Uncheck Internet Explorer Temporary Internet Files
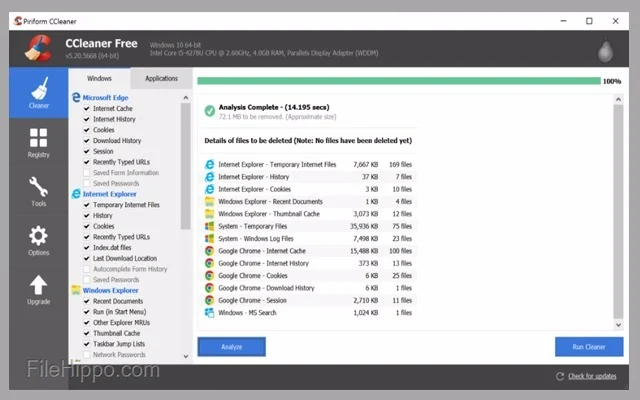Screen dimensions: 640x400 click(87, 205)
